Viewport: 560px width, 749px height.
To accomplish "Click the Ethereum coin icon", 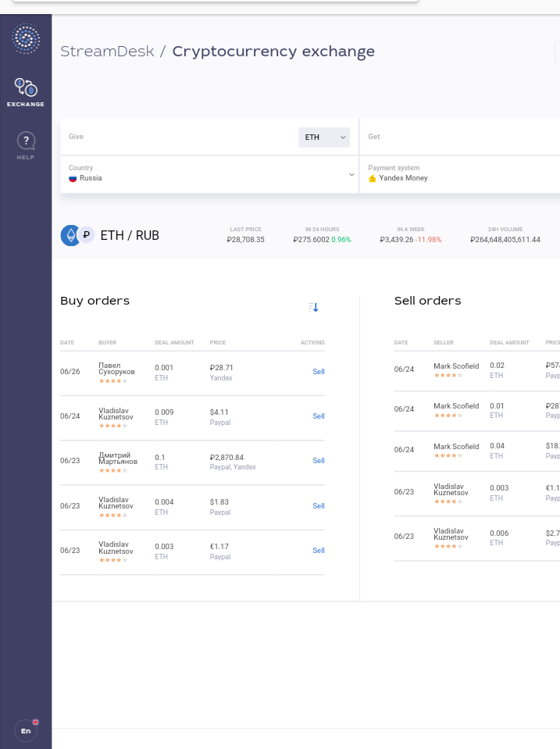I will click(70, 235).
